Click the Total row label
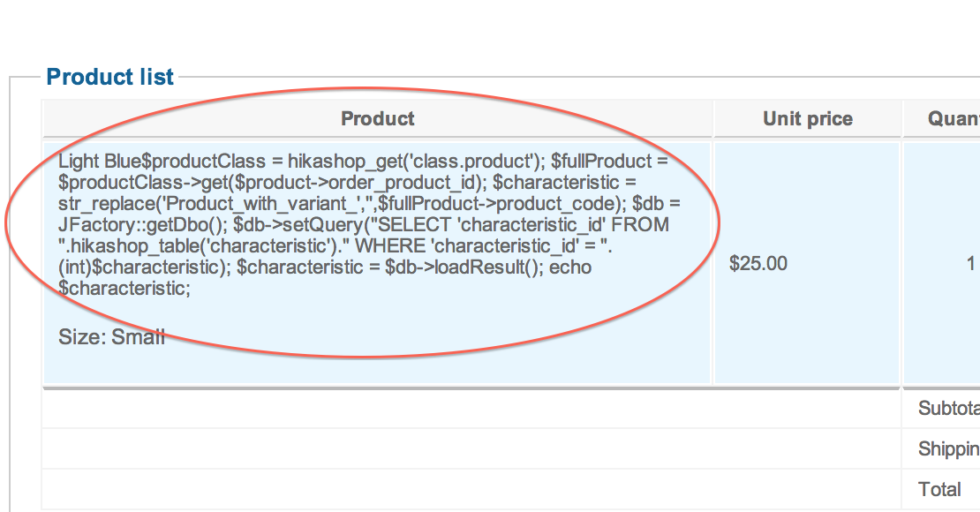 tap(939, 488)
